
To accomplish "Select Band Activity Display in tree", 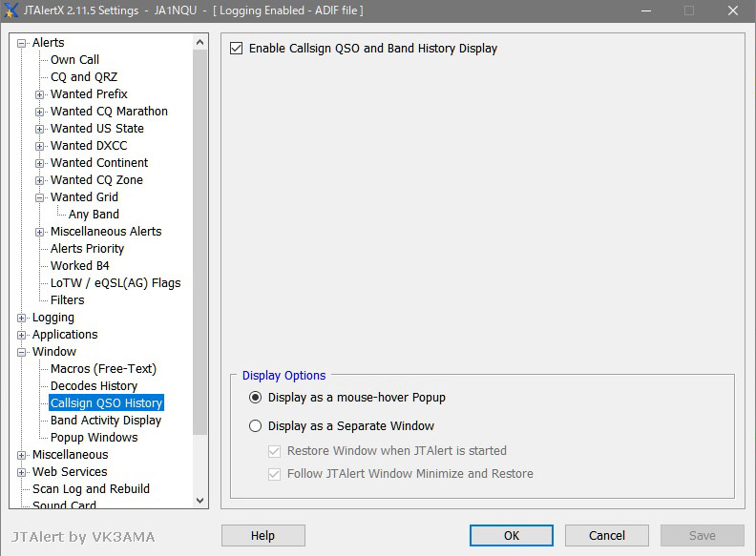I will tap(106, 421).
